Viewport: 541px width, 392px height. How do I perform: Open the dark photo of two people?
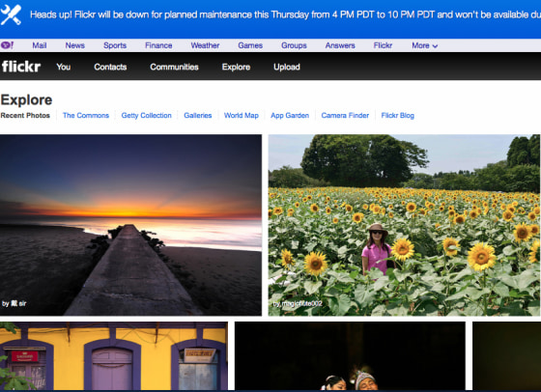tap(350, 356)
